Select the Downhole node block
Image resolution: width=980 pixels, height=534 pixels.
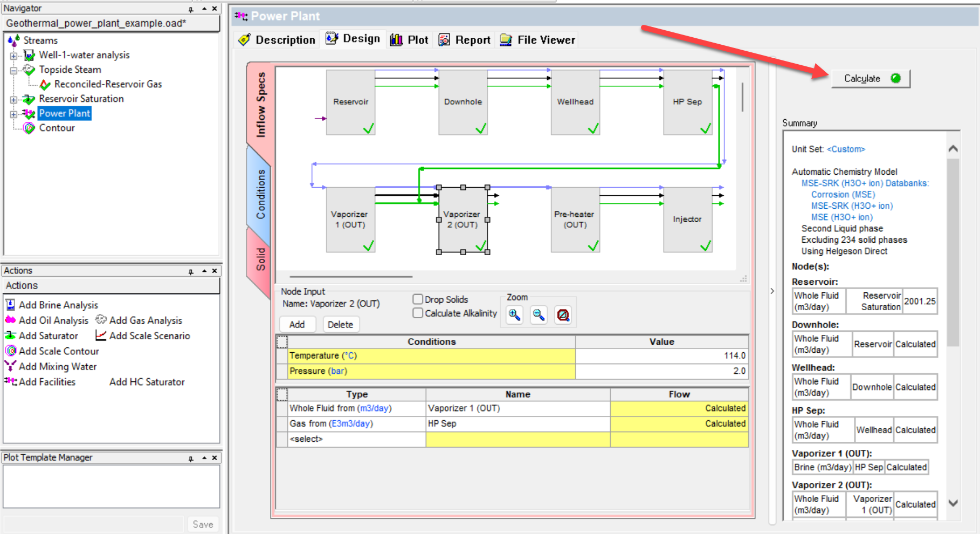[x=463, y=102]
